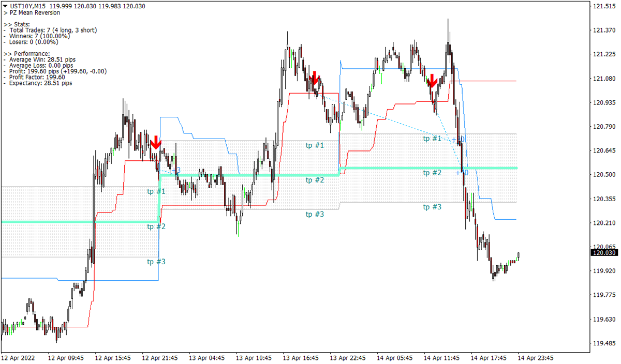This screenshot has height=364, width=621.
Task: Click the +3 pips trade result label
Action: click(x=175, y=170)
